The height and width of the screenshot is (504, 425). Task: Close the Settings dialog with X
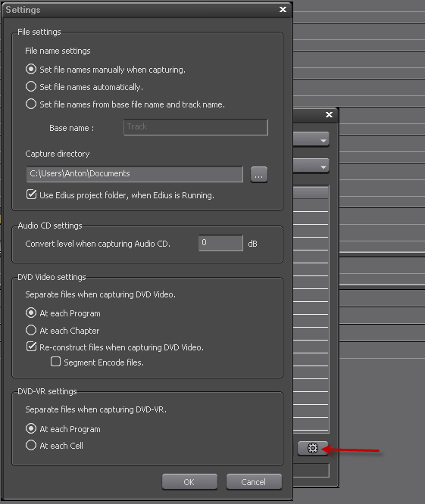[283, 10]
